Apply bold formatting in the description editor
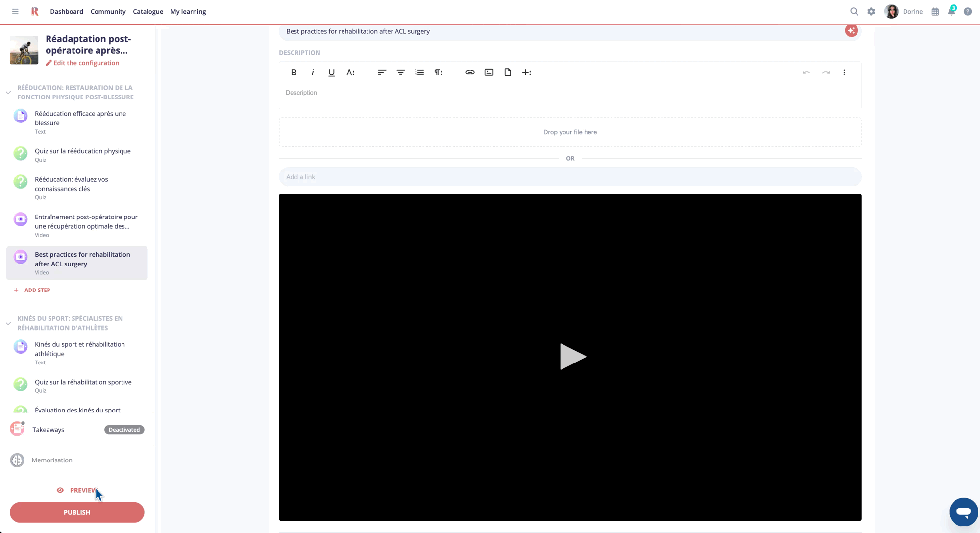 294,72
